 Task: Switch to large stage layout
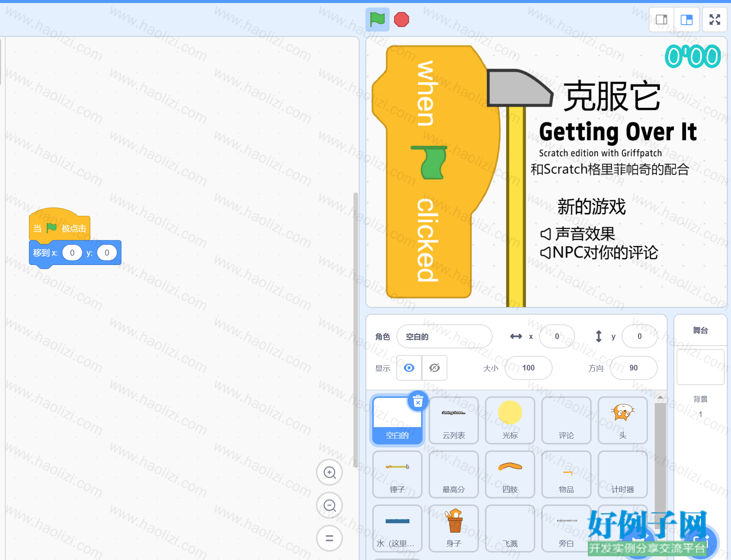pos(687,20)
